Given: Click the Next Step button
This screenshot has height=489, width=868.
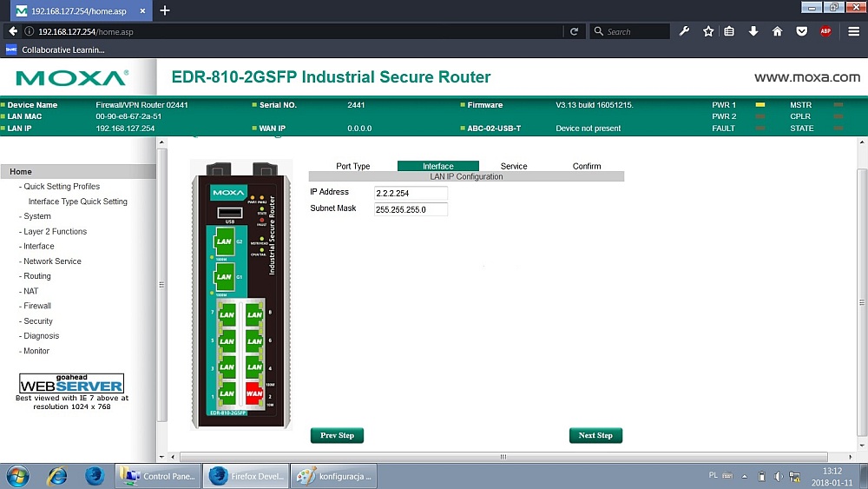Looking at the screenshot, I should [595, 435].
